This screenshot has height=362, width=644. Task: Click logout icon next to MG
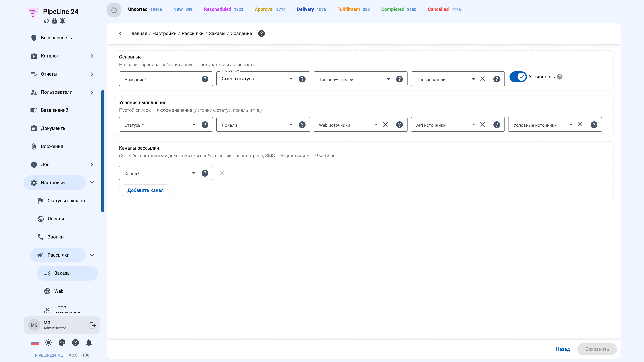click(93, 325)
